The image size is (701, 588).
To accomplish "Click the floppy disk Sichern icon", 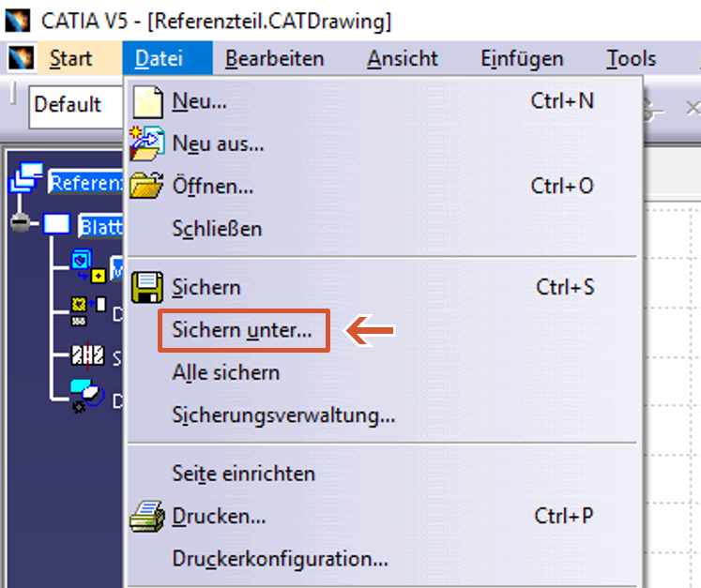I will [147, 288].
